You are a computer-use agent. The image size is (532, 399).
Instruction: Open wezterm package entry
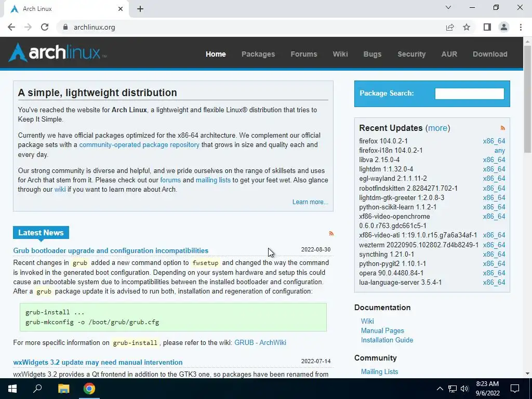[419, 245]
